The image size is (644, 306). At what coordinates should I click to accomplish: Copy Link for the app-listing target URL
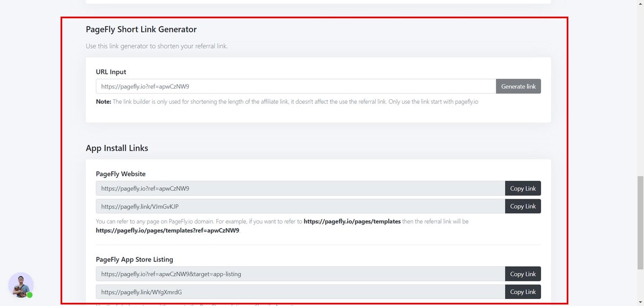point(523,274)
